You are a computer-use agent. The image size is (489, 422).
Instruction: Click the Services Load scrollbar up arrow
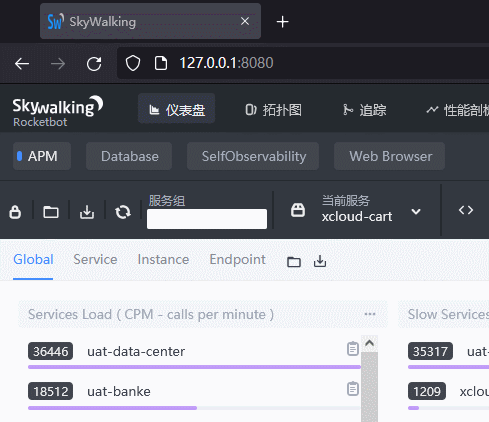click(369, 343)
